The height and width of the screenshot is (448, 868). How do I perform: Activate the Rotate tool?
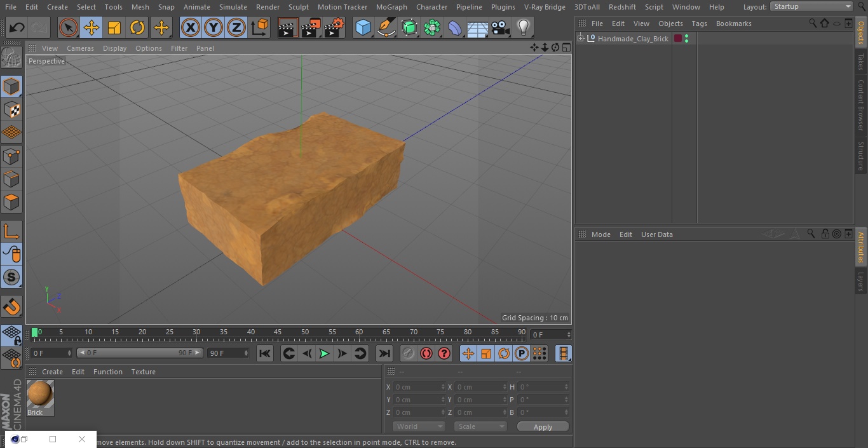(137, 28)
